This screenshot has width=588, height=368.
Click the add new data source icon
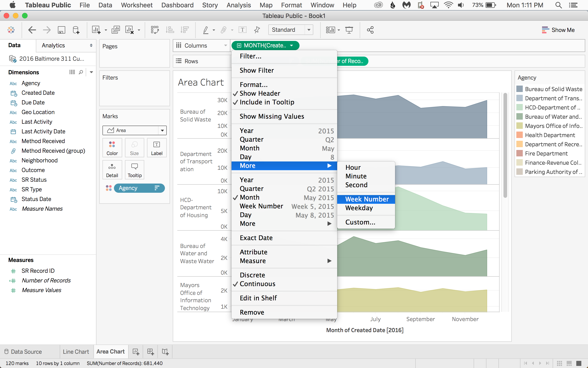76,30
